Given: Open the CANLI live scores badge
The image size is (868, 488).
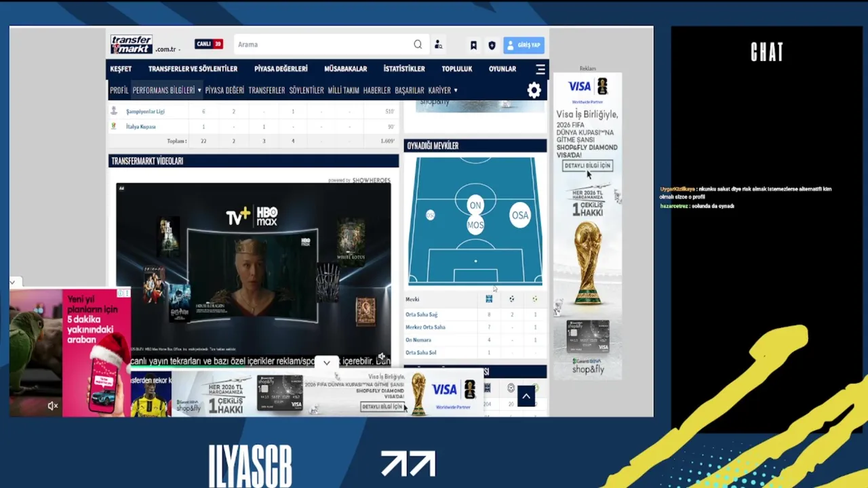Looking at the screenshot, I should click(209, 44).
